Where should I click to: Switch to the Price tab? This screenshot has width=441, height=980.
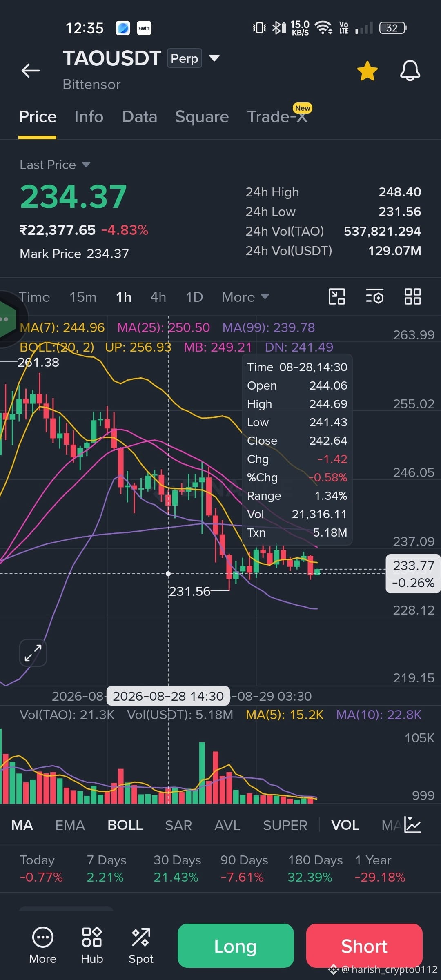pos(38,117)
